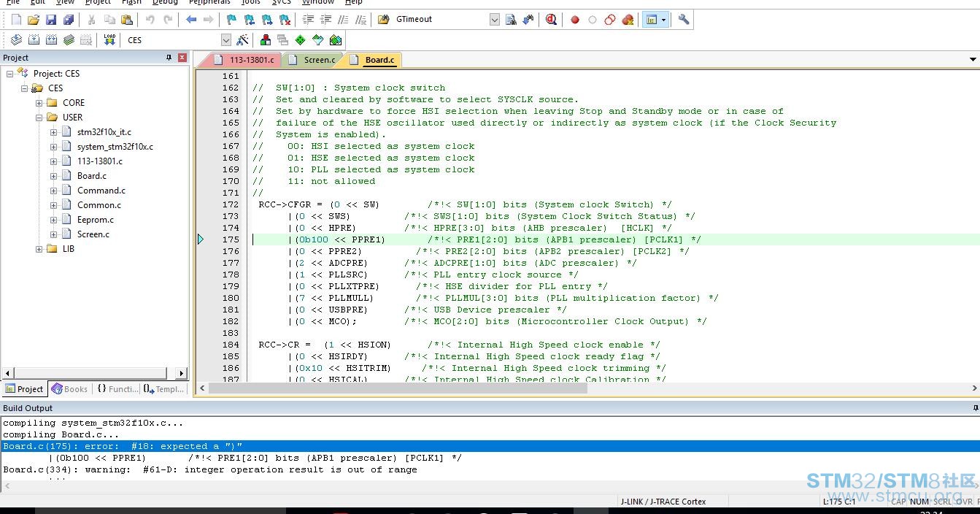
Task: Disable all breakpoints
Action: (x=610, y=20)
